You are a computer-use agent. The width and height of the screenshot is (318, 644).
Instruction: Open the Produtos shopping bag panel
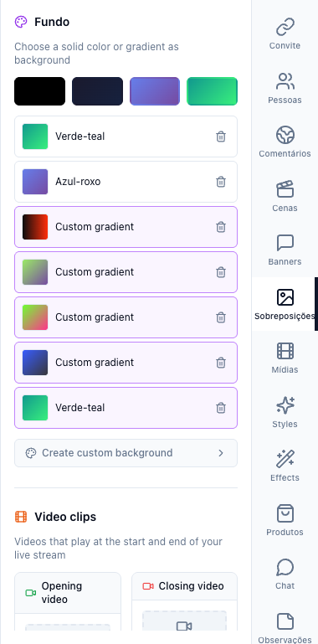pyautogui.click(x=285, y=520)
